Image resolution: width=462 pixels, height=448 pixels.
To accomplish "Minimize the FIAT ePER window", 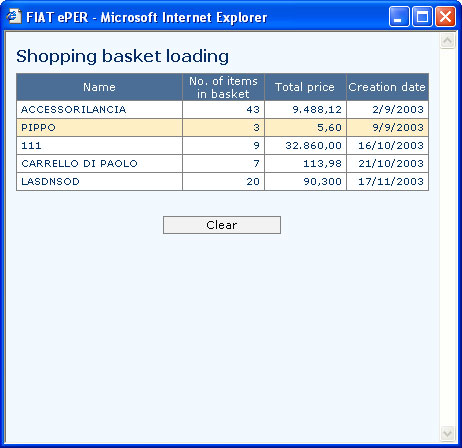I will 399,16.
